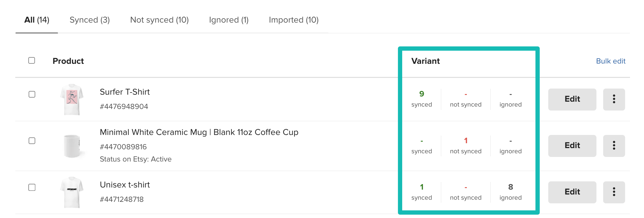Open the Surfer T-Shirt product title
This screenshot has height=218, width=644.
(x=125, y=92)
